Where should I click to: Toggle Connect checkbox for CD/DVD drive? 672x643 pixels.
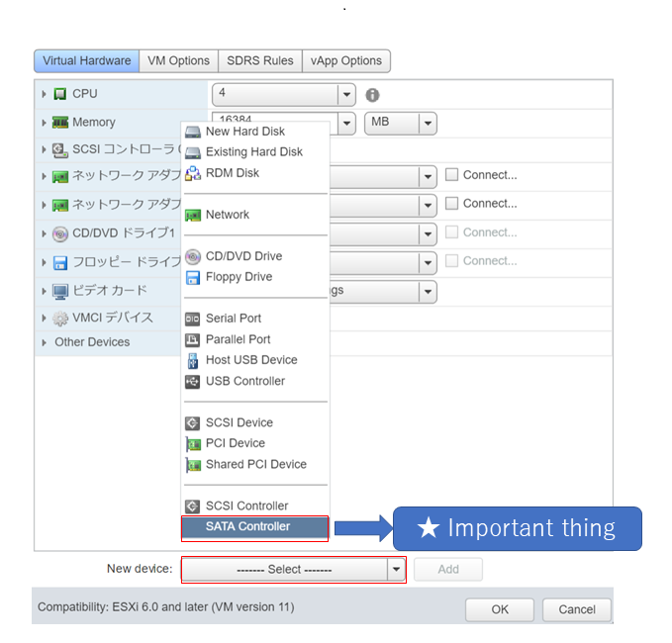[x=451, y=232]
